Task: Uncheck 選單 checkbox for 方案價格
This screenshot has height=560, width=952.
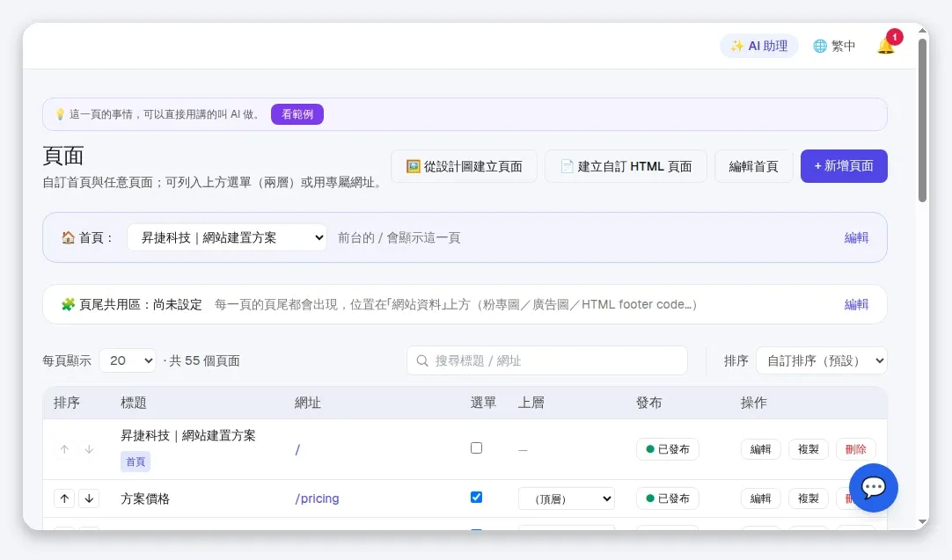Action: tap(477, 498)
